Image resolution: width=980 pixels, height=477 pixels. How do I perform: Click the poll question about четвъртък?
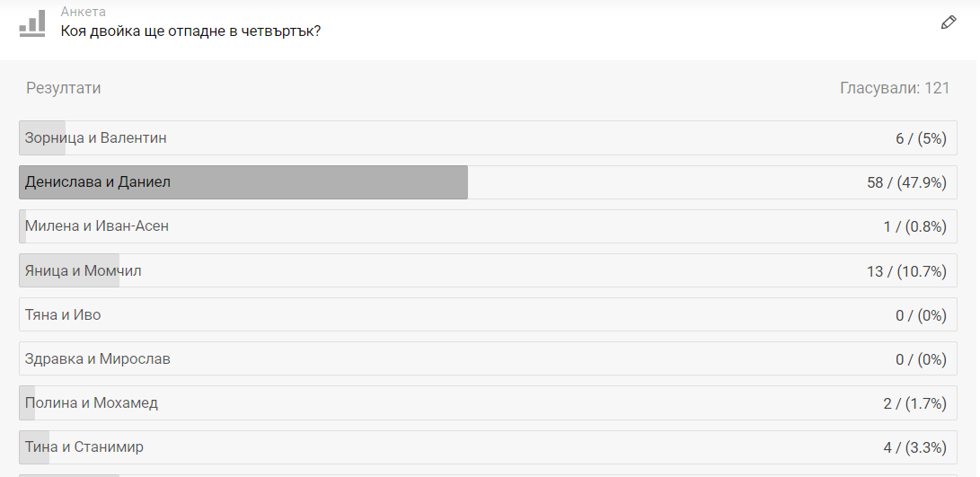[x=190, y=31]
